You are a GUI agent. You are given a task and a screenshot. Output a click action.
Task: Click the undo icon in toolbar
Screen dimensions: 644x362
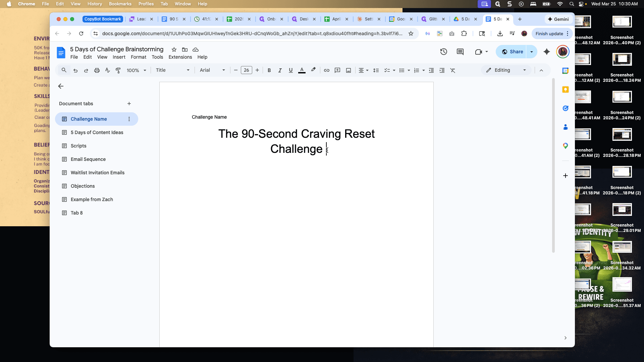[75, 70]
